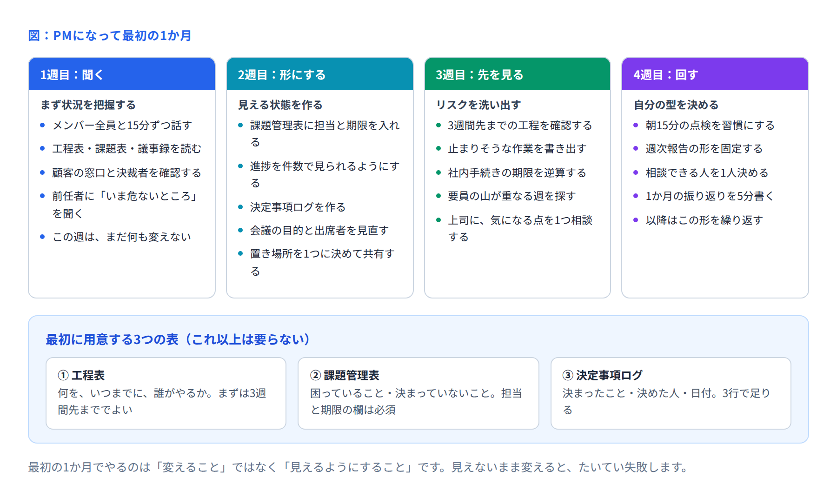Viewport: 837px width, 504px height.
Task: Click the title "図：PMになって最初の1か月"
Action: 110,36
